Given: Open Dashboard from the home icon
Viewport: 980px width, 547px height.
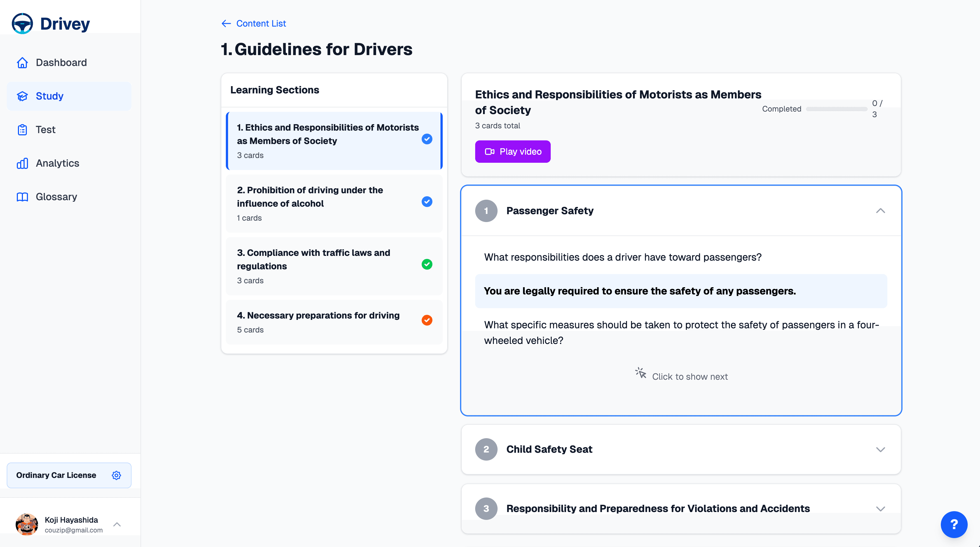Looking at the screenshot, I should point(22,63).
